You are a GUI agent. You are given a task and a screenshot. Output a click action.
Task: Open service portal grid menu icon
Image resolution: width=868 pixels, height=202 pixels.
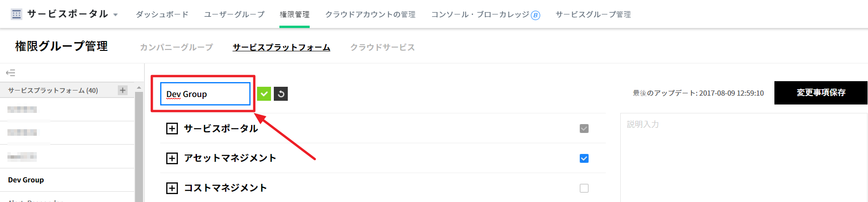point(16,14)
